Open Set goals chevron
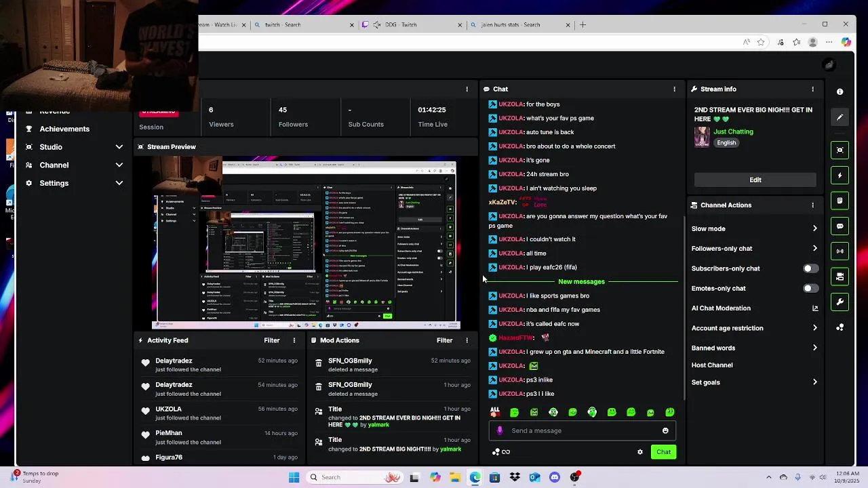The height and width of the screenshot is (488, 868). tap(814, 382)
